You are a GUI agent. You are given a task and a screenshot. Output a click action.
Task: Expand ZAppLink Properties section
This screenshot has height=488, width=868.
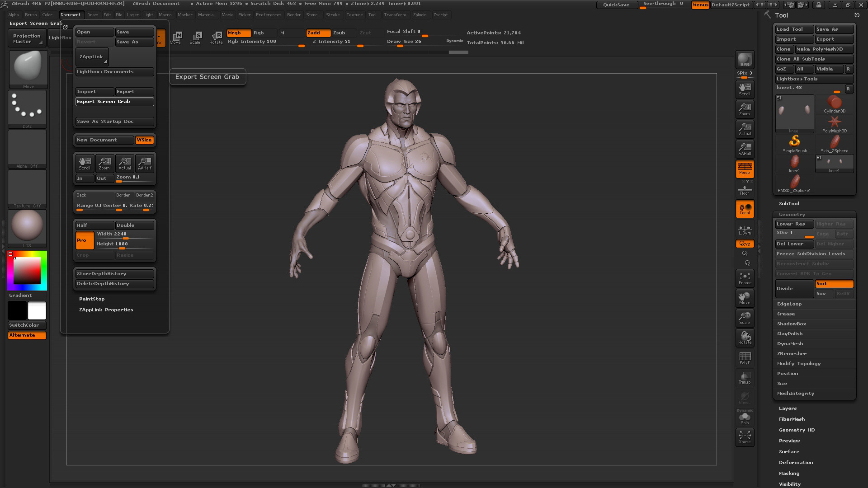click(x=106, y=310)
